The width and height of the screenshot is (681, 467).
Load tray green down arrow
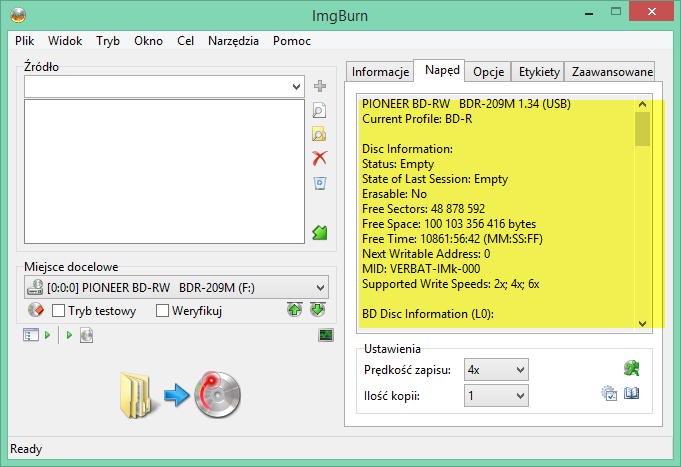(x=318, y=310)
